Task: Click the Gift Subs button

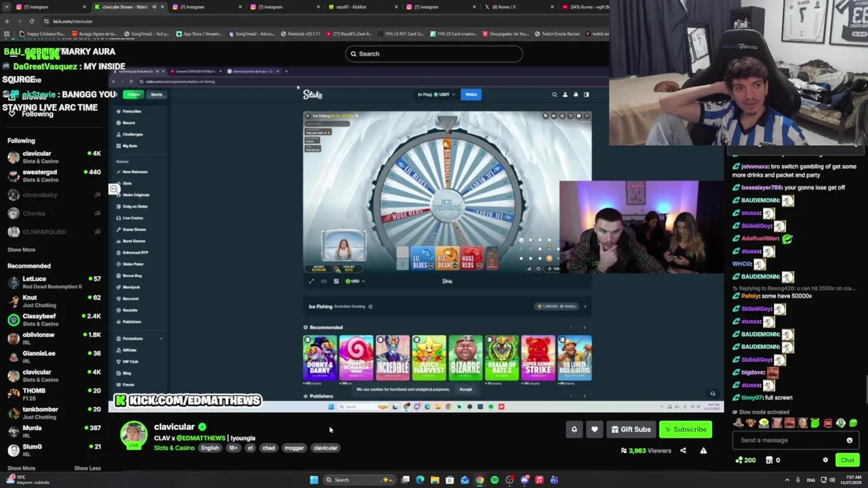Action: [631, 429]
